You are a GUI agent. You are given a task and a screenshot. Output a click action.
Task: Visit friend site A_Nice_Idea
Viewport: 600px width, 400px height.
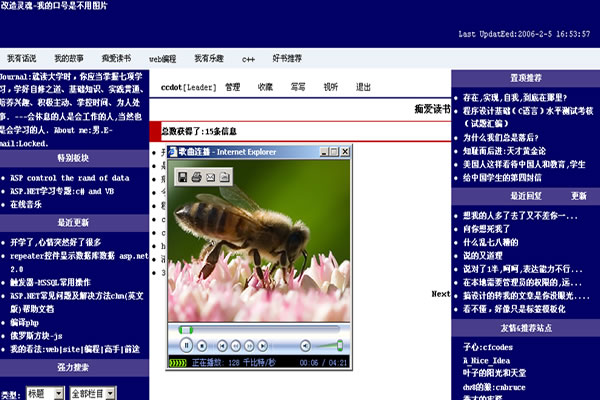486,361
